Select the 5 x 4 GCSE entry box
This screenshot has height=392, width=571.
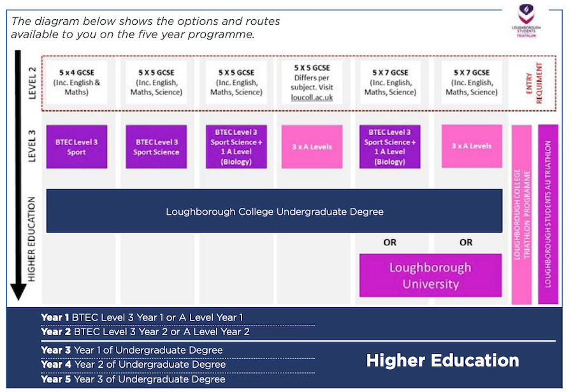click(x=76, y=82)
